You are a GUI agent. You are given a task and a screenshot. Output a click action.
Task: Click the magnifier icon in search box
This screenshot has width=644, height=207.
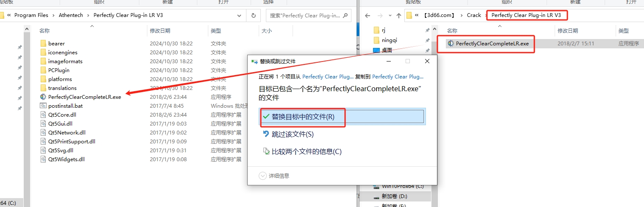[345, 15]
